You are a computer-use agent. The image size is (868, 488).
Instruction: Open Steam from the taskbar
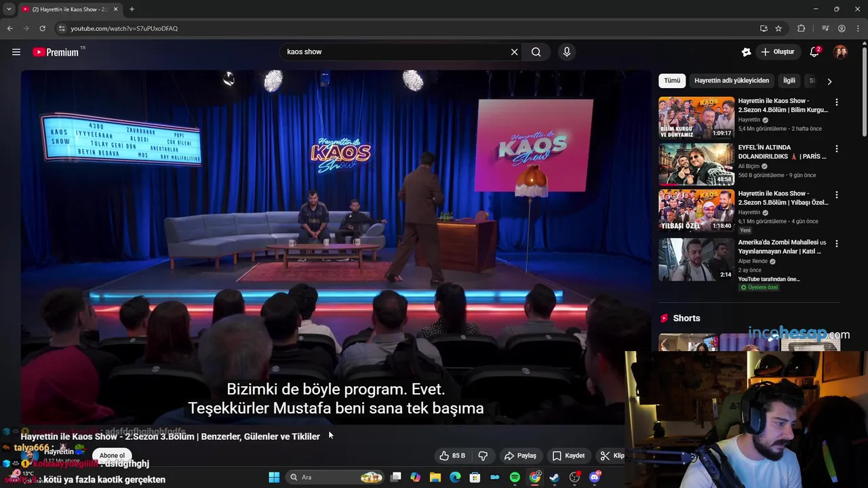click(555, 477)
